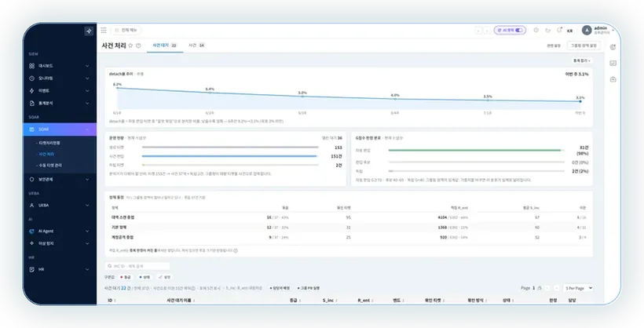
Task: Click the 이상 탐지 icon
Action: (x=31, y=243)
